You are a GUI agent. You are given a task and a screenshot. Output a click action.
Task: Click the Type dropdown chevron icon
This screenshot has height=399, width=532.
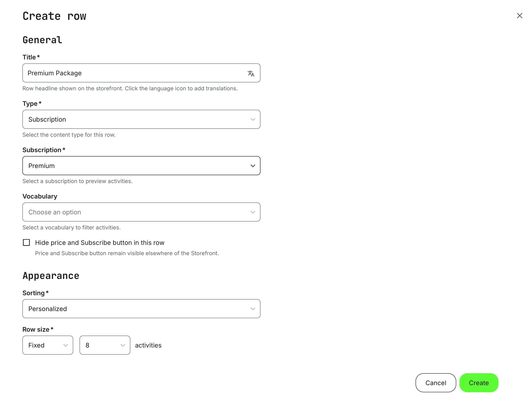[253, 119]
